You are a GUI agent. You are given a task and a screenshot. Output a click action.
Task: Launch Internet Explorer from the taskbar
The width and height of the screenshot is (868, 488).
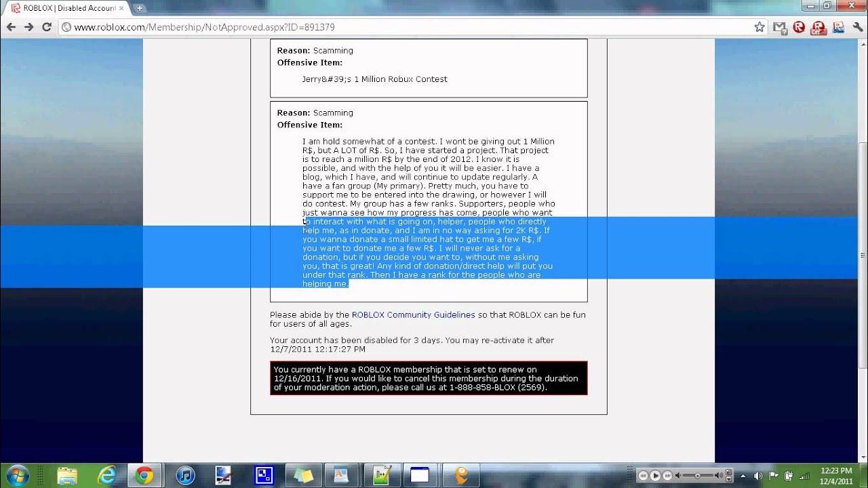[x=106, y=476]
